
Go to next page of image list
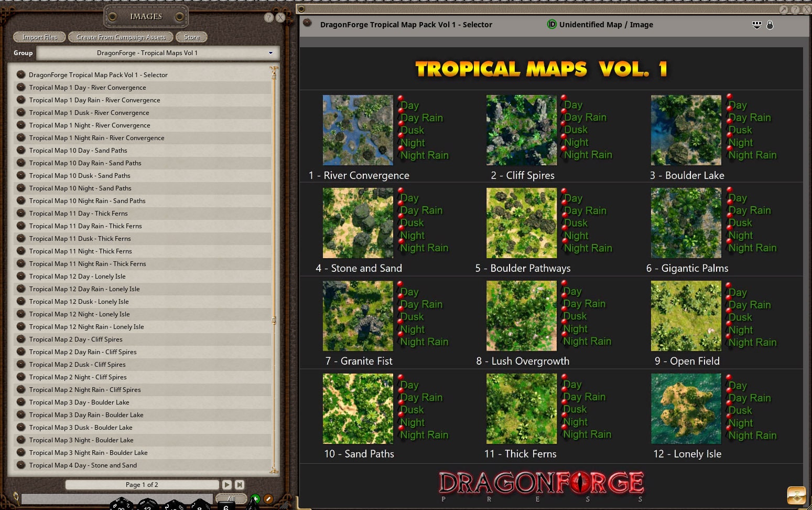(x=227, y=485)
